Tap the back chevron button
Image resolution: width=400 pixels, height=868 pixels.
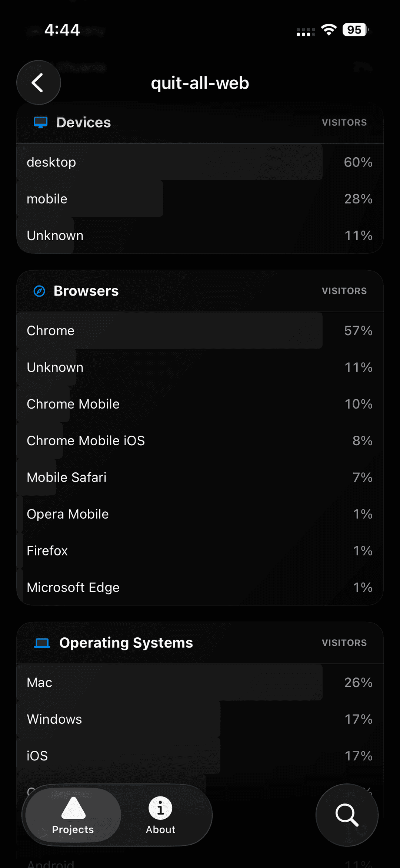(x=39, y=82)
